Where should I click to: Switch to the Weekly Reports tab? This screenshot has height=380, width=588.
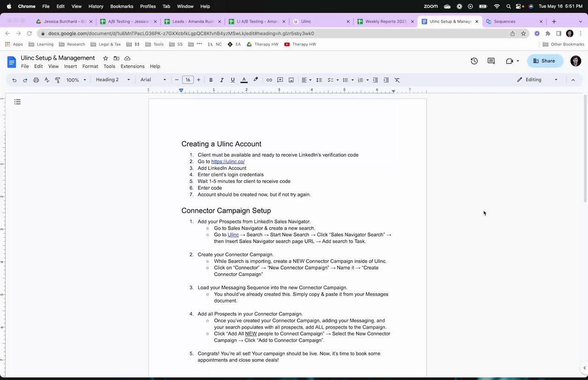[385, 22]
